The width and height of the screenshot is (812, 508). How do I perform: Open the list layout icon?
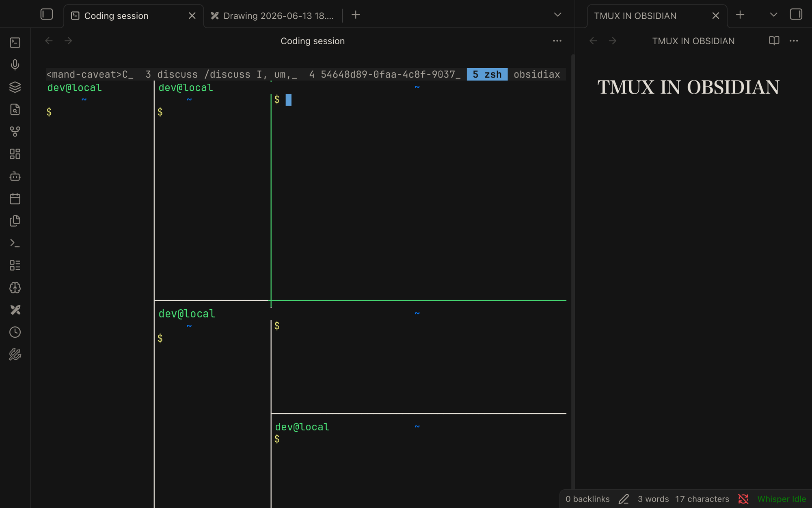tap(15, 265)
